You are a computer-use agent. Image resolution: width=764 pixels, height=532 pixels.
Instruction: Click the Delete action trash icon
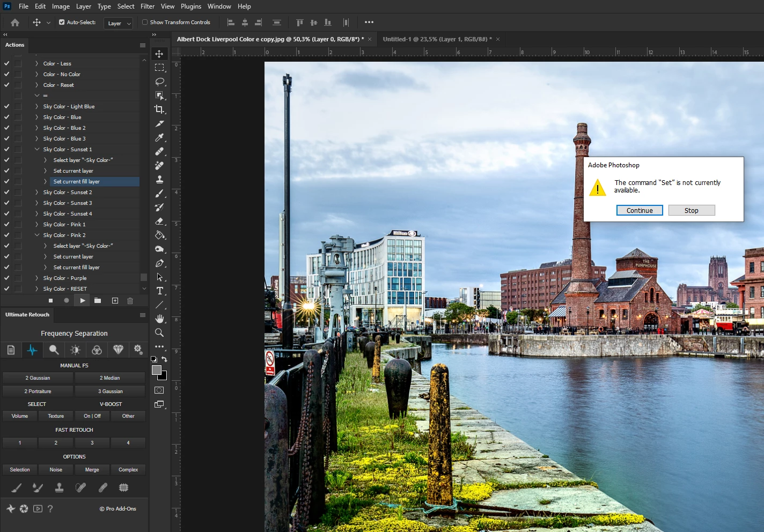pos(130,301)
